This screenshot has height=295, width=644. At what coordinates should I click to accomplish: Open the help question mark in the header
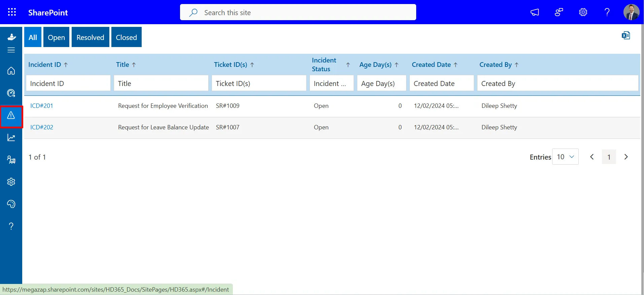click(607, 12)
